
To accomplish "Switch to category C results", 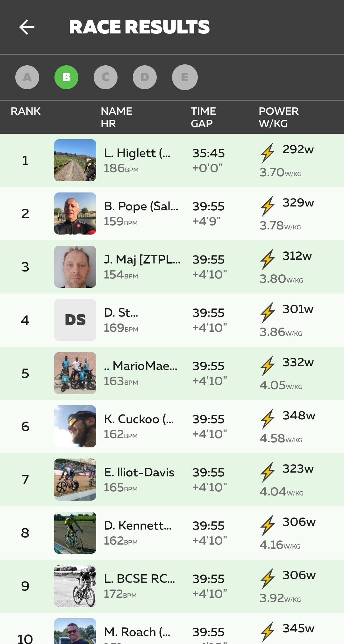I will tap(105, 77).
